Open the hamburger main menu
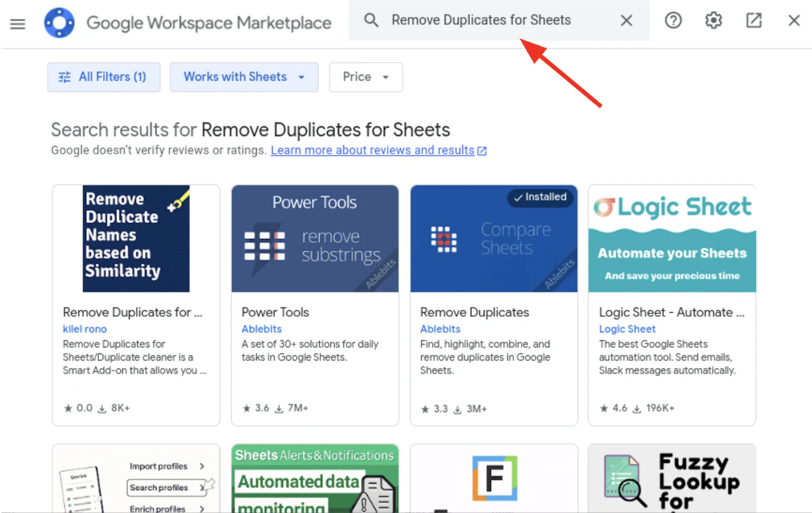 [18, 24]
